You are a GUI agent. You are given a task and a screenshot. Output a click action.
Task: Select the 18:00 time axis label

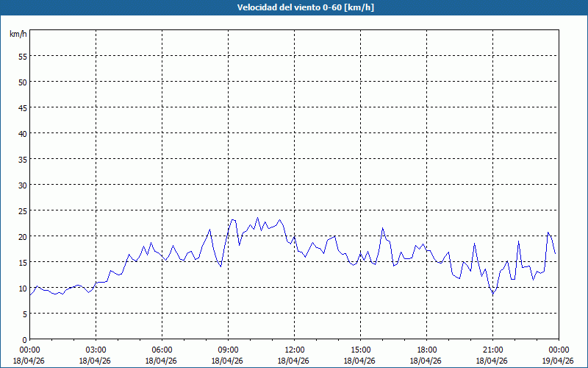[426, 350]
